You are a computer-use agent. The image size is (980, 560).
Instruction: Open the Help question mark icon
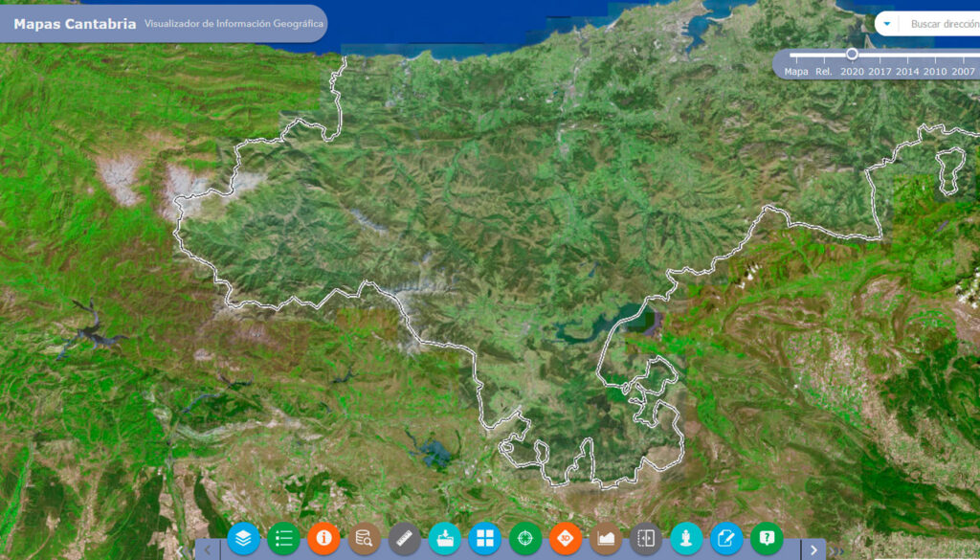[766, 538]
